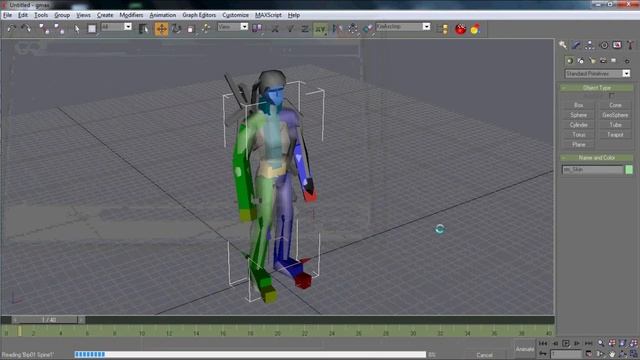Screen dimensions: 640x360
Task: Click the Teapot primitive button
Action: tap(615, 135)
